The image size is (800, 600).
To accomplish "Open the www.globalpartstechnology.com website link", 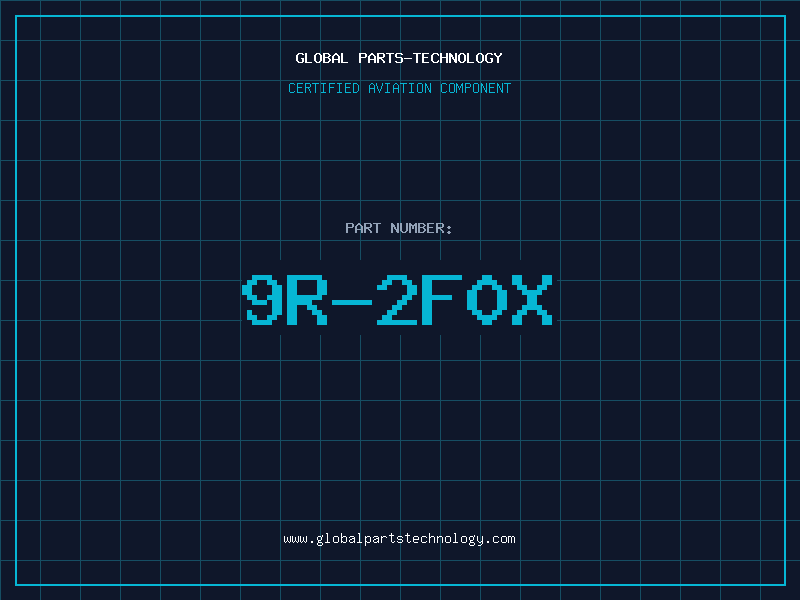I will click(x=399, y=539).
